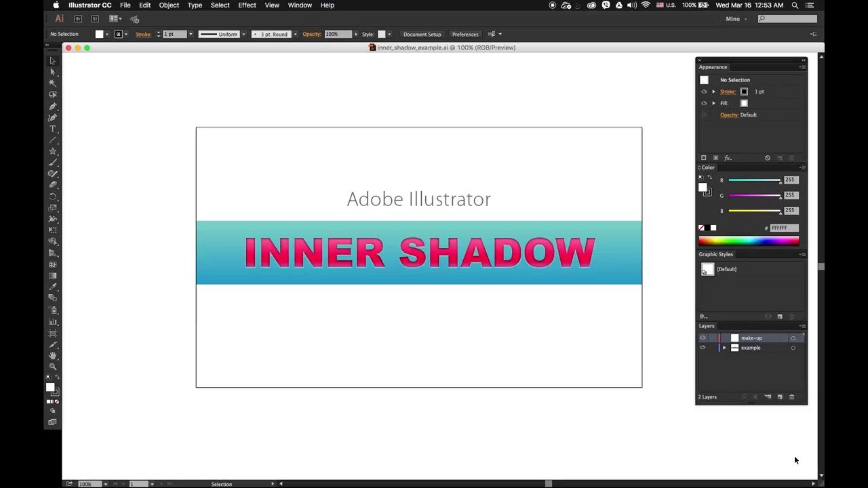Open the Mine workspace switcher
Image resolution: width=868 pixels, height=488 pixels.
click(736, 19)
